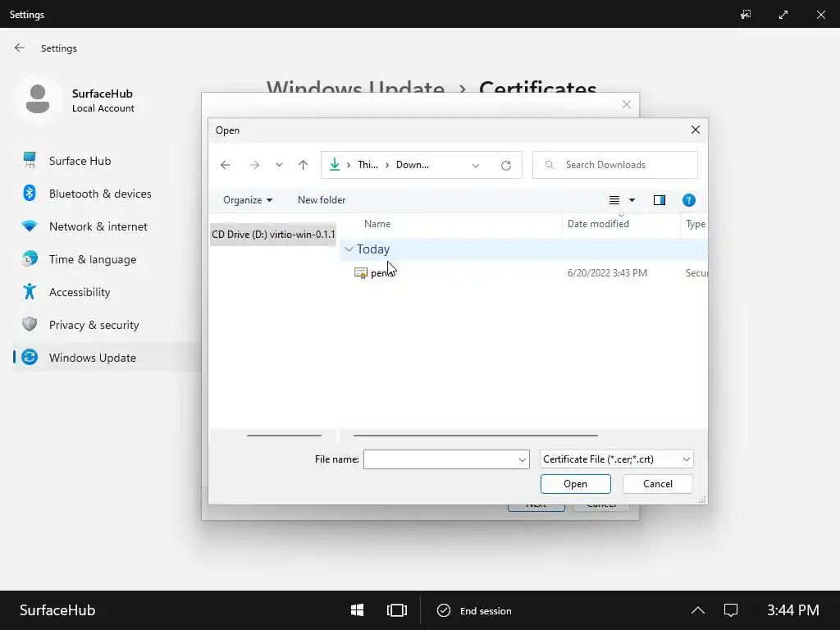Change view layout icon
This screenshot has height=630, width=840.
(x=614, y=200)
